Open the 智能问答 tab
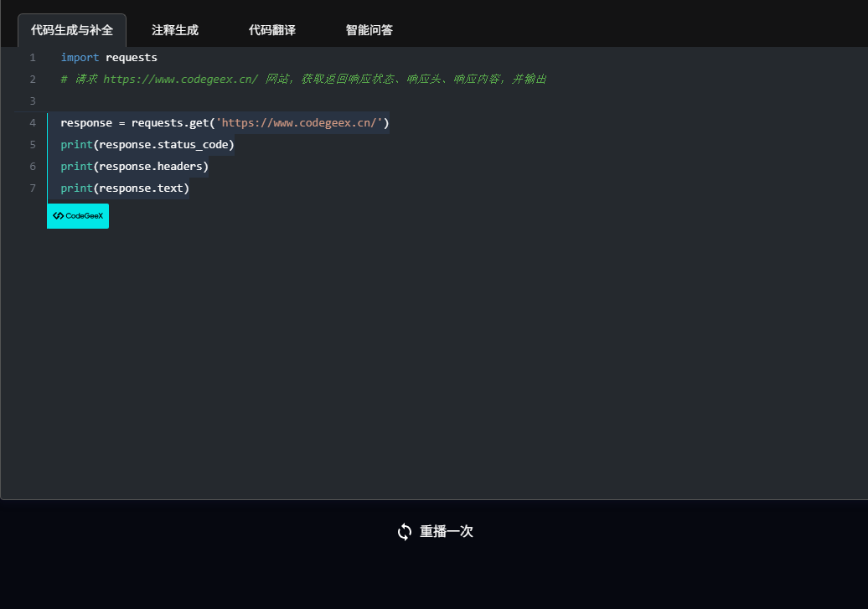The image size is (868, 609). 369,30
